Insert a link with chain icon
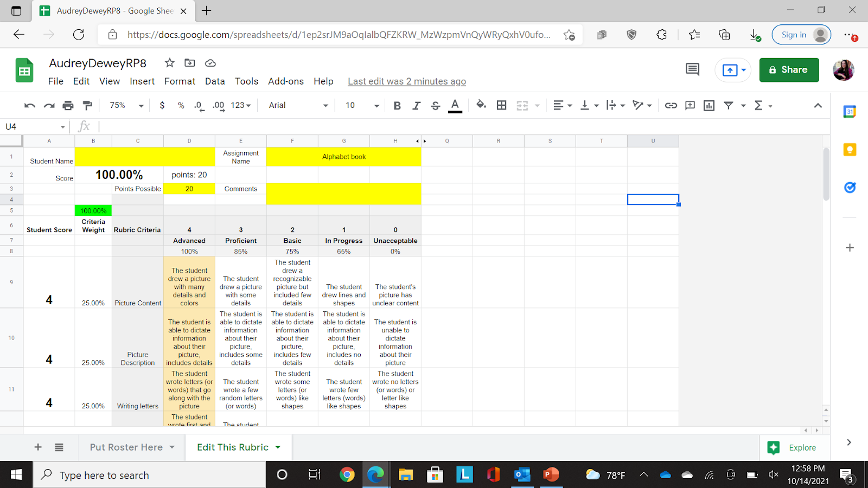This screenshot has height=488, width=868. [x=671, y=105]
